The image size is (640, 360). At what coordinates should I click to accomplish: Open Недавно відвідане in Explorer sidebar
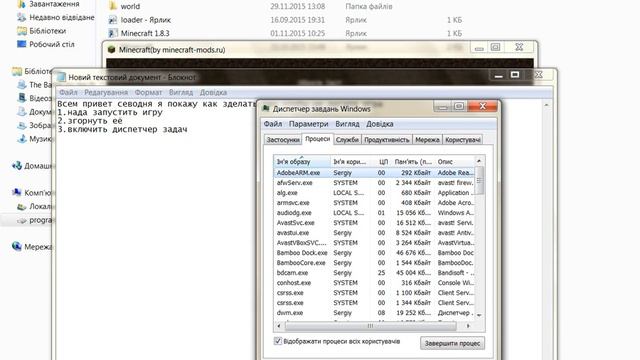click(x=62, y=17)
